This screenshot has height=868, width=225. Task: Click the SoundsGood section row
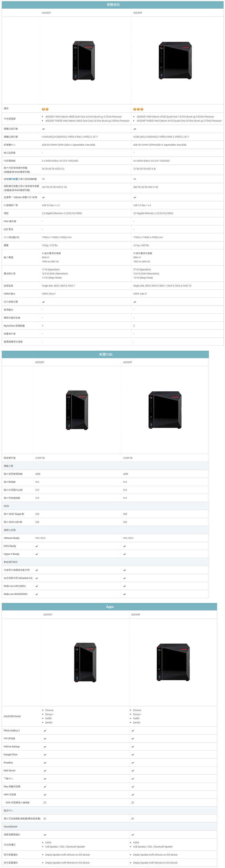pos(109,826)
